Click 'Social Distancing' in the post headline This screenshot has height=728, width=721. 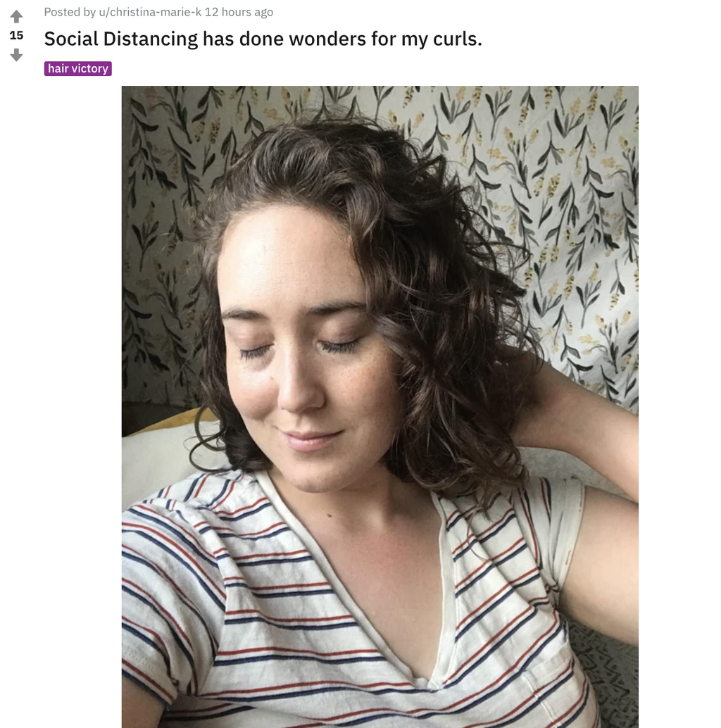pos(120,39)
